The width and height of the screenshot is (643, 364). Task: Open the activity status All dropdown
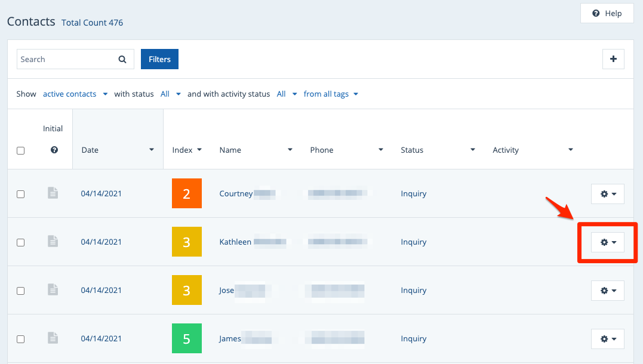(x=287, y=94)
